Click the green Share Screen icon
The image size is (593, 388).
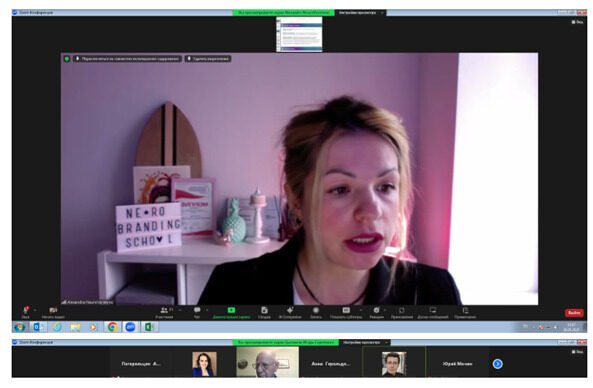[231, 310]
